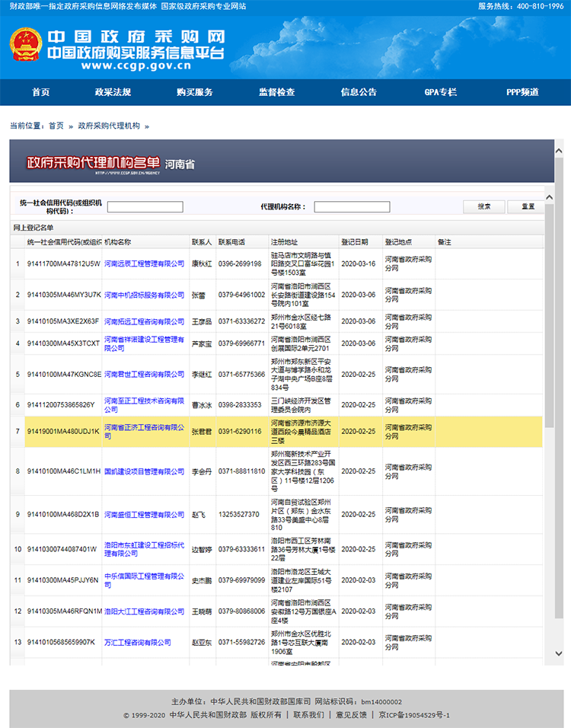Viewport: 571px width, 728px height.
Task: Click the 政府采购代理机构 breadcrumb link
Action: pyautogui.click(x=109, y=126)
